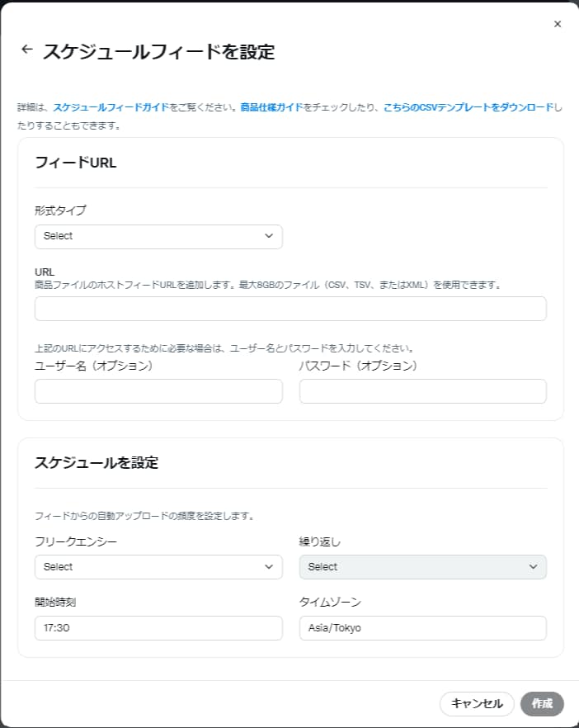Click the CSVテンプレートをダウンロード link
The width and height of the screenshot is (579, 728).
pos(468,107)
